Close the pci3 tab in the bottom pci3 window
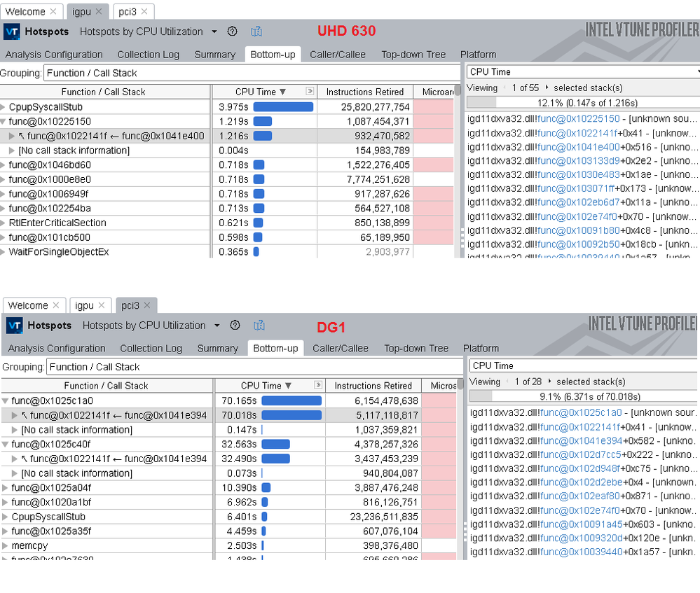This screenshot has width=700, height=593. (147, 305)
